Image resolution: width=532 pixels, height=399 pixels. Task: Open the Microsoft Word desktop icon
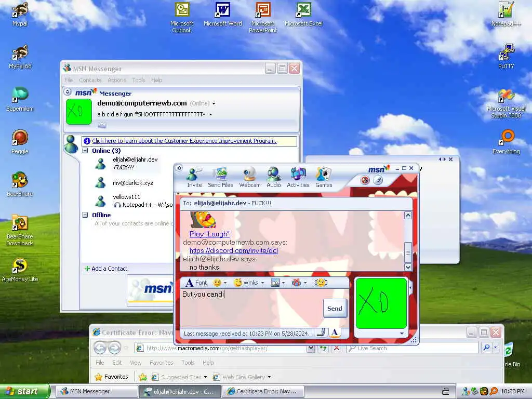pos(222,14)
